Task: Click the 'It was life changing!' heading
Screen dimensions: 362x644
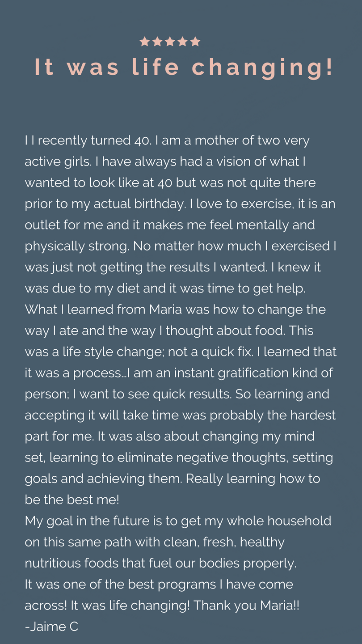Action: (x=184, y=68)
